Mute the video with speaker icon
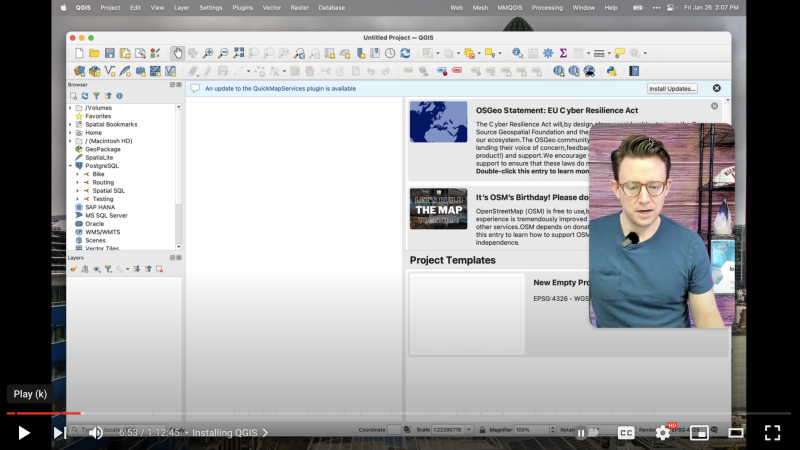The width and height of the screenshot is (800, 450). [x=95, y=433]
